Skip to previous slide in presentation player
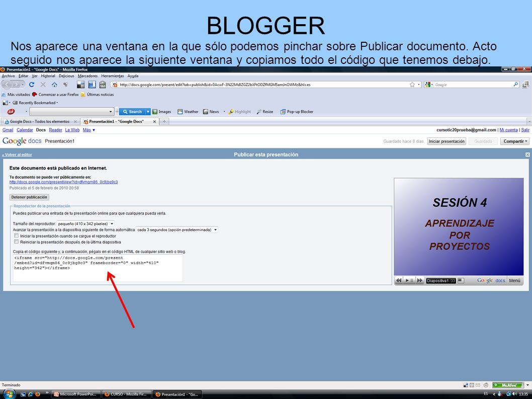 pos(399,280)
